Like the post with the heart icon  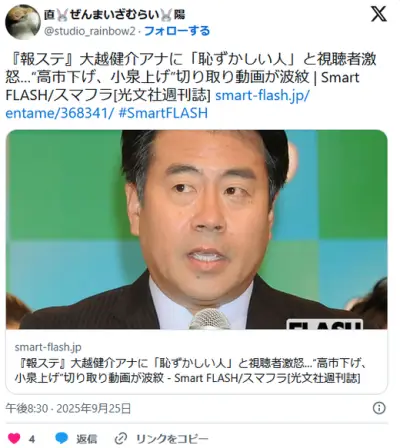point(14,438)
